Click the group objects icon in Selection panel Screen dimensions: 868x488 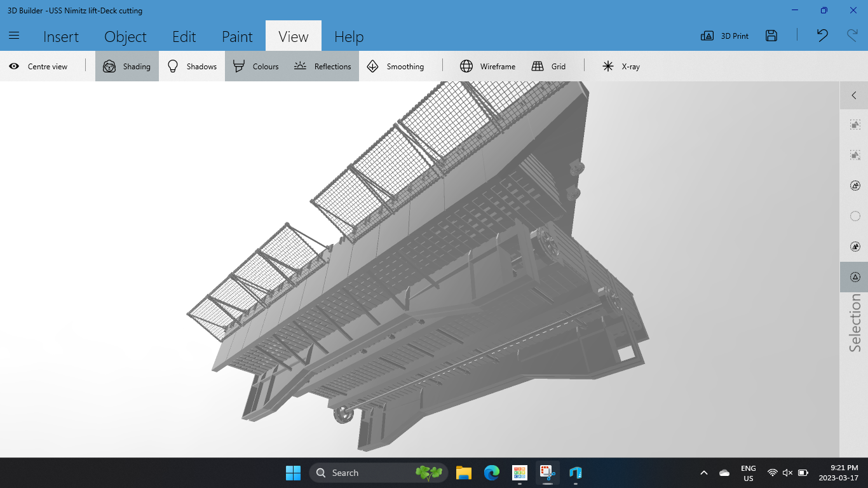[x=855, y=125]
